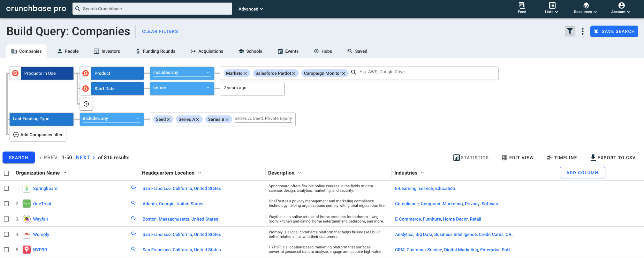The image size is (644, 258).
Task: Switch to the Acquisitions tab
Action: [207, 51]
